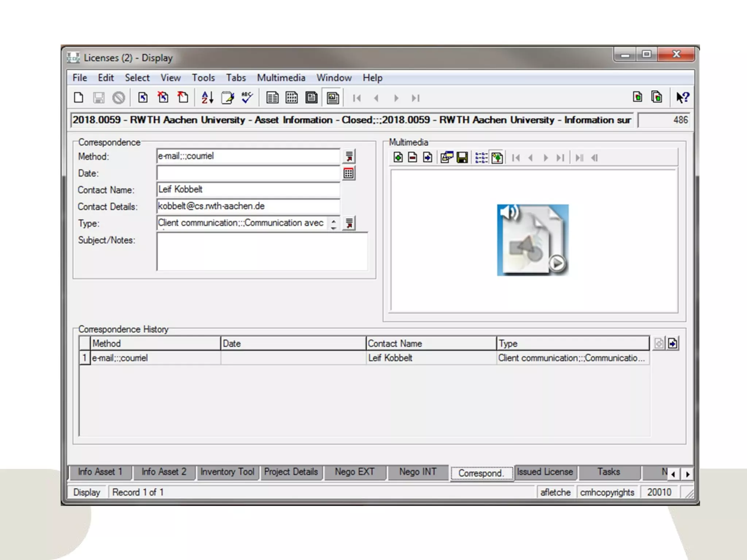Open the calendar picker beside the Date field

coord(349,173)
